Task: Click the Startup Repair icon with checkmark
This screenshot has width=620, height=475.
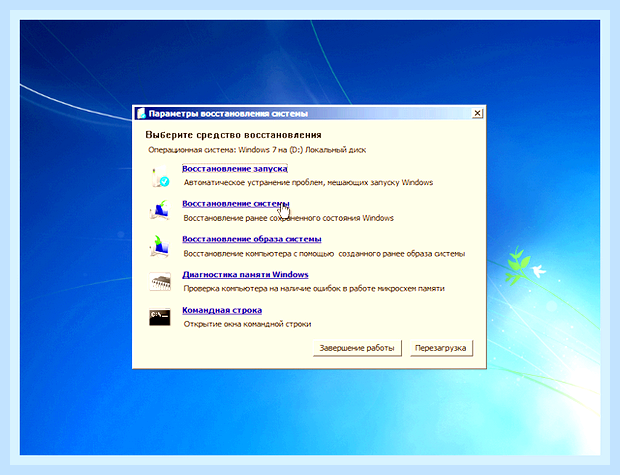Action: [160, 176]
